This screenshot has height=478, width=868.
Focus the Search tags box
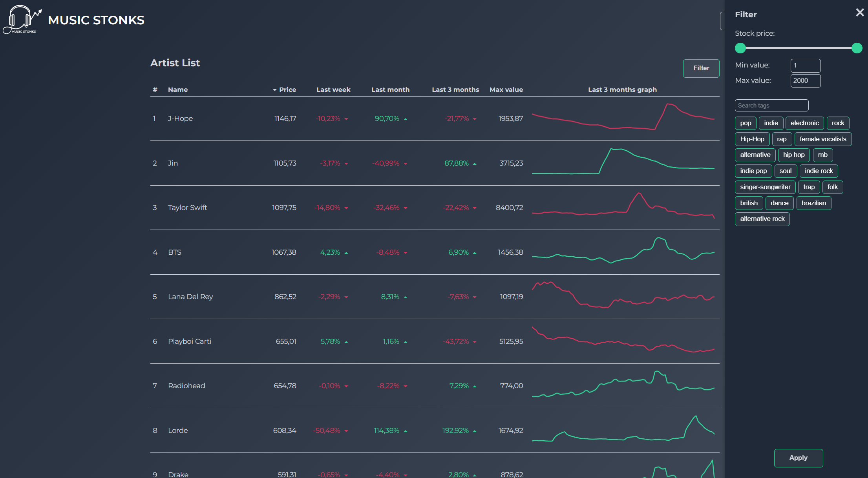(772, 106)
